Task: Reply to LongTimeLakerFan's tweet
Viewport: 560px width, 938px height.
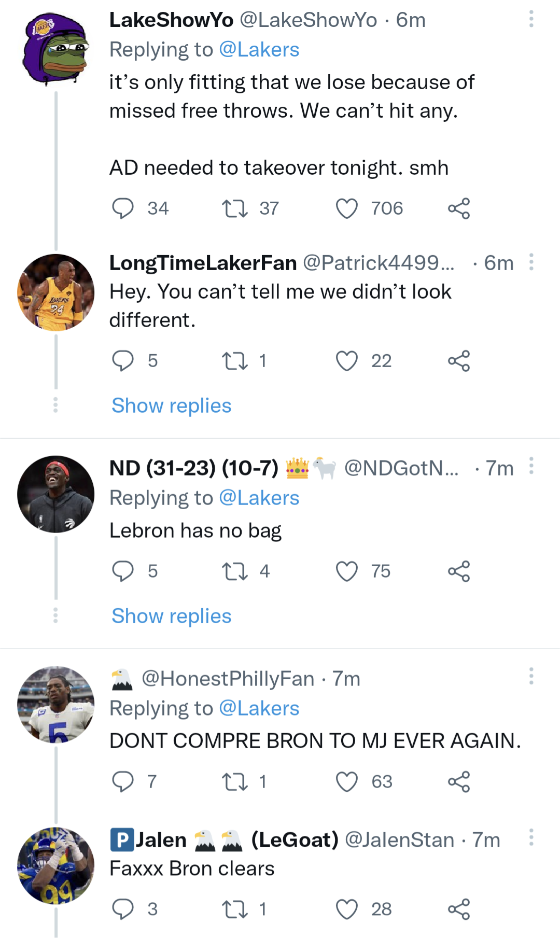Action: coord(123,361)
